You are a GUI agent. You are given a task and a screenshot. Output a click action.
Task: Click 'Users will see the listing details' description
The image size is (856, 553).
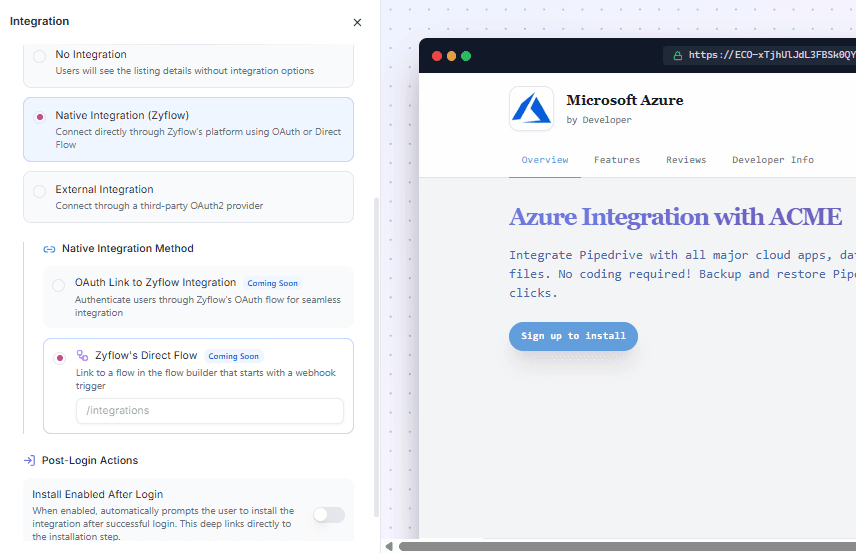(x=185, y=71)
